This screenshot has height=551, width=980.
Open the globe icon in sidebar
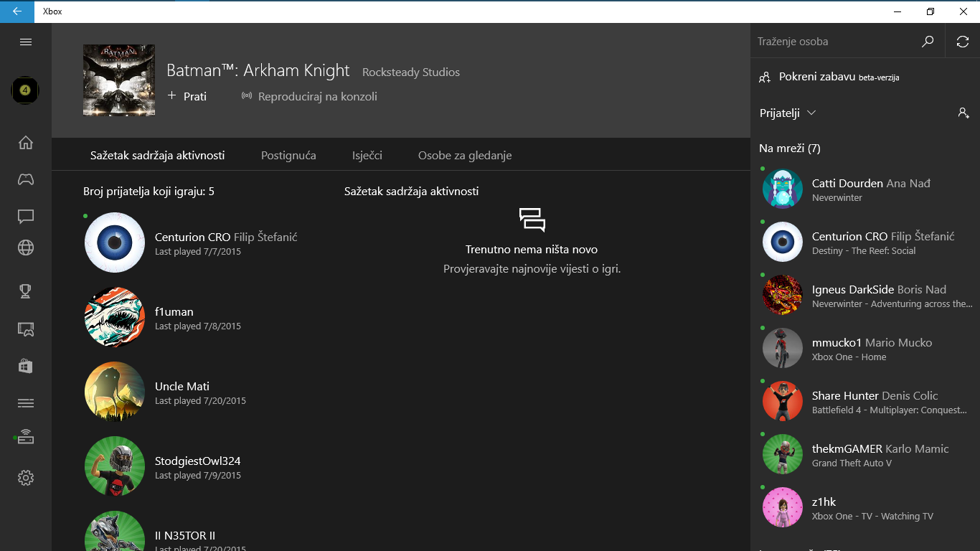point(26,248)
